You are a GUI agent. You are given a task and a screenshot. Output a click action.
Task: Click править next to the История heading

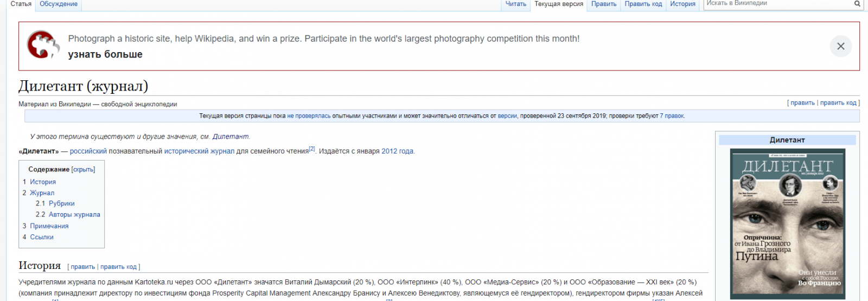[82, 267]
